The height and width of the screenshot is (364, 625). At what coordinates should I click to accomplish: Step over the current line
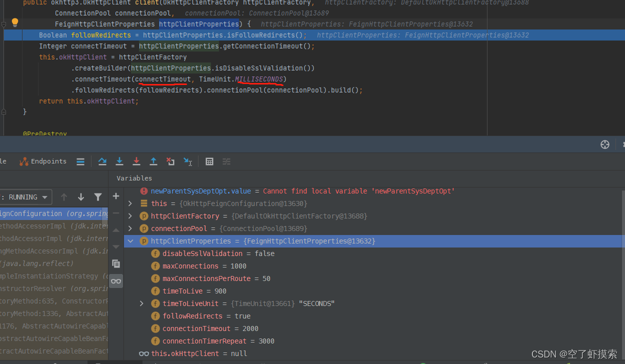pyautogui.click(x=102, y=161)
